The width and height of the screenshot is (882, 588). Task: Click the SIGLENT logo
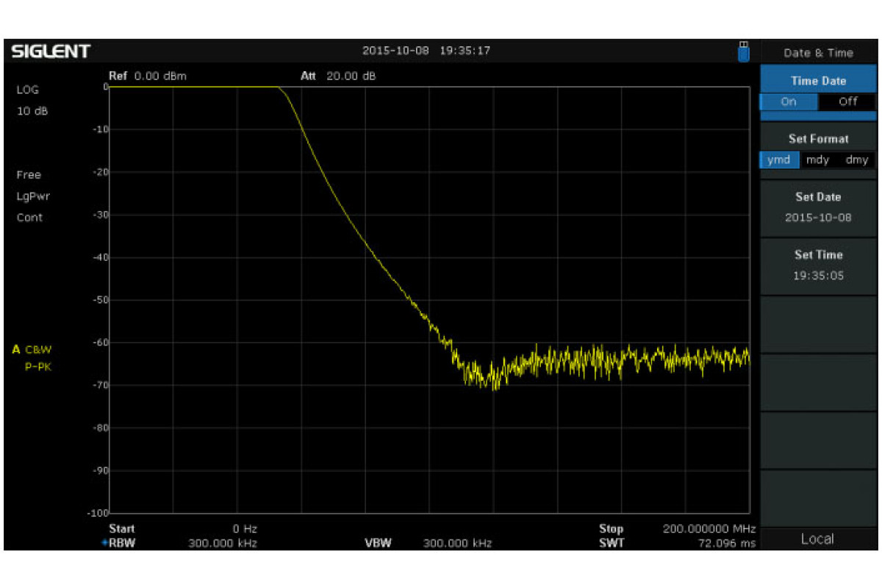pyautogui.click(x=50, y=51)
